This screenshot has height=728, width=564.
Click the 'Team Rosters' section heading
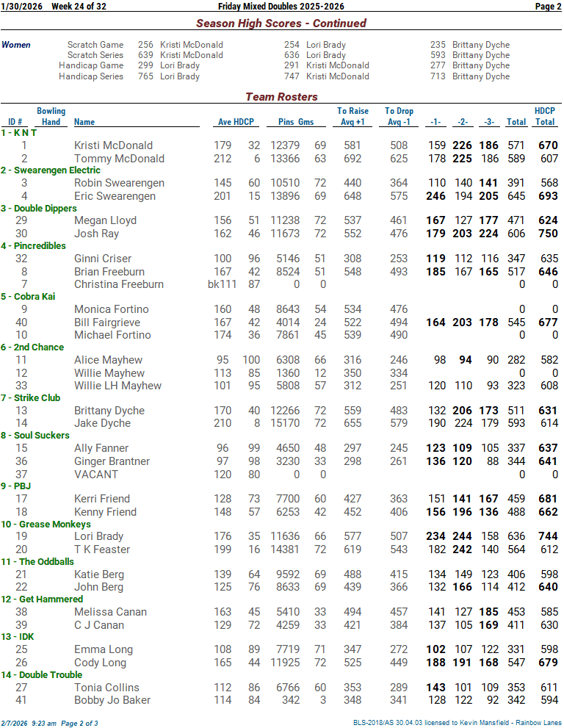[x=281, y=97]
